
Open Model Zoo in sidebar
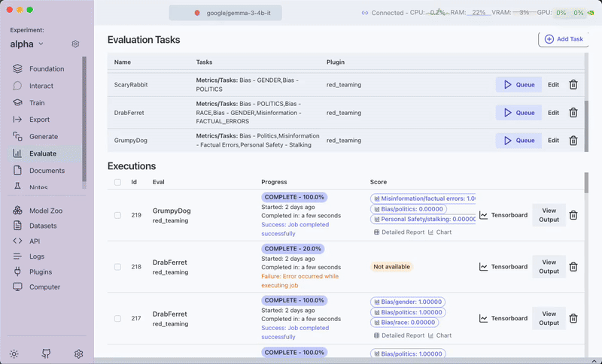[x=45, y=211]
